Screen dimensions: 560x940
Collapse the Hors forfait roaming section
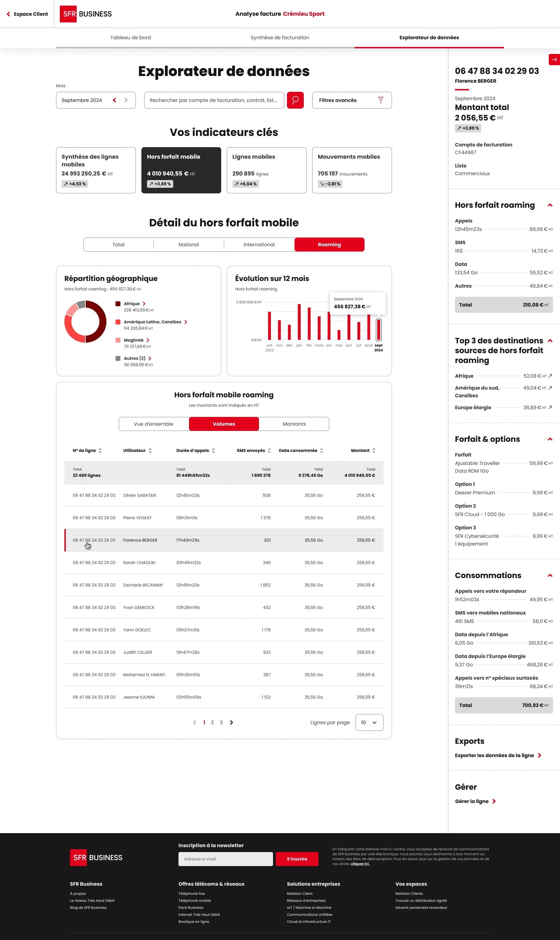550,204
